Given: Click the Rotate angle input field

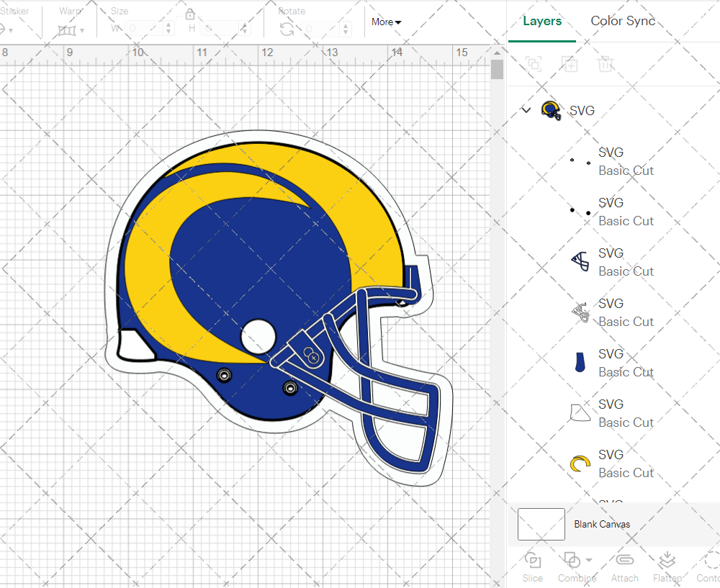Looking at the screenshot, I should point(321,30).
